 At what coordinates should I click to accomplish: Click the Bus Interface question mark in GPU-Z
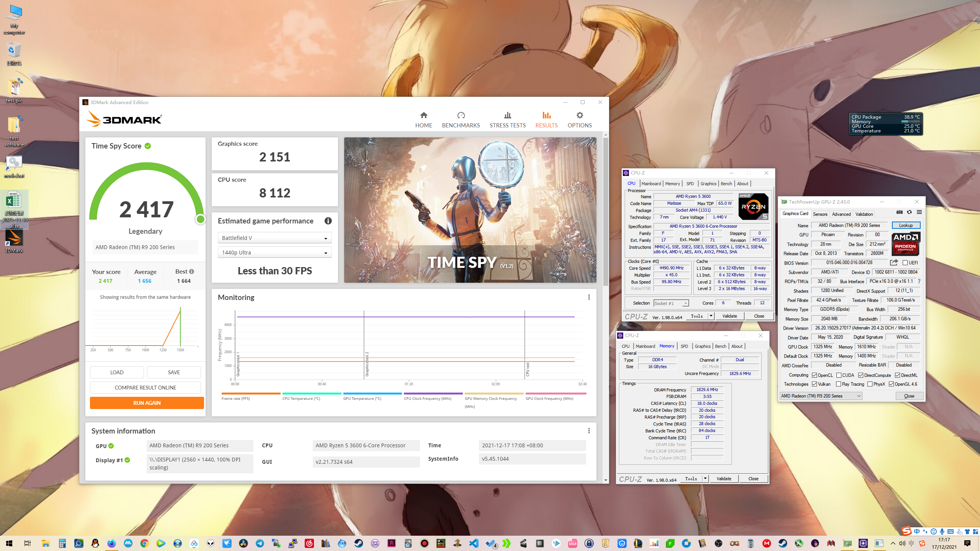919,281
